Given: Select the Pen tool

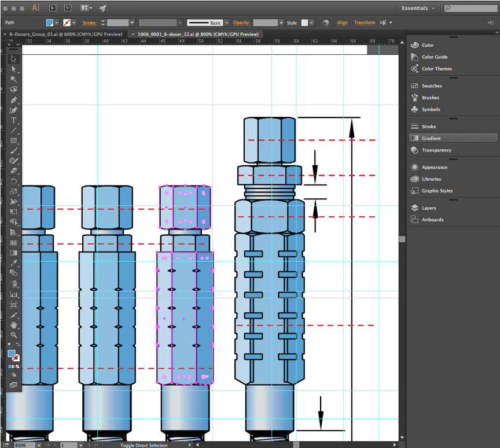Looking at the screenshot, I should click(x=14, y=100).
